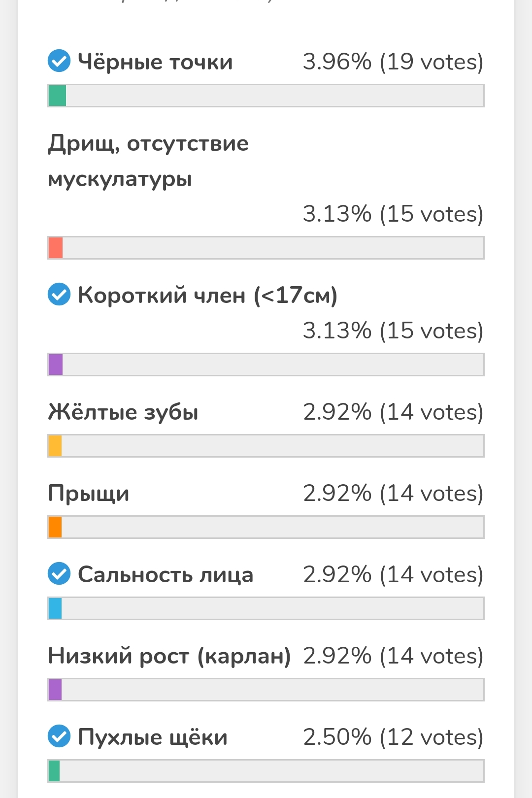
Task: Click the blue Сальность лица result bar
Action: point(266,608)
